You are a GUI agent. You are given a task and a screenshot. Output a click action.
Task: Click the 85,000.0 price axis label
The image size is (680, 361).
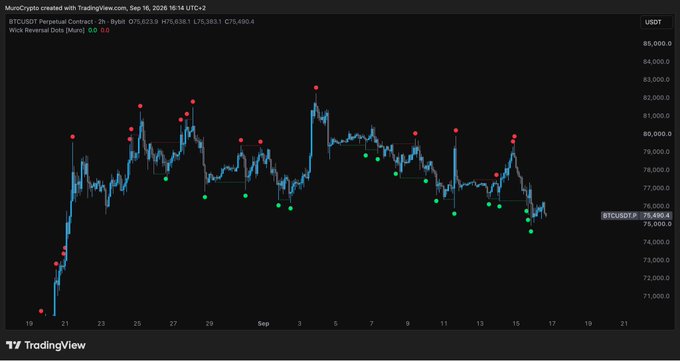tap(657, 43)
